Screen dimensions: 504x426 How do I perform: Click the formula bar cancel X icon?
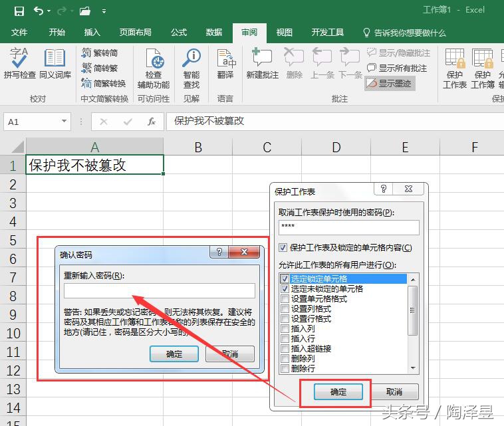tap(104, 122)
